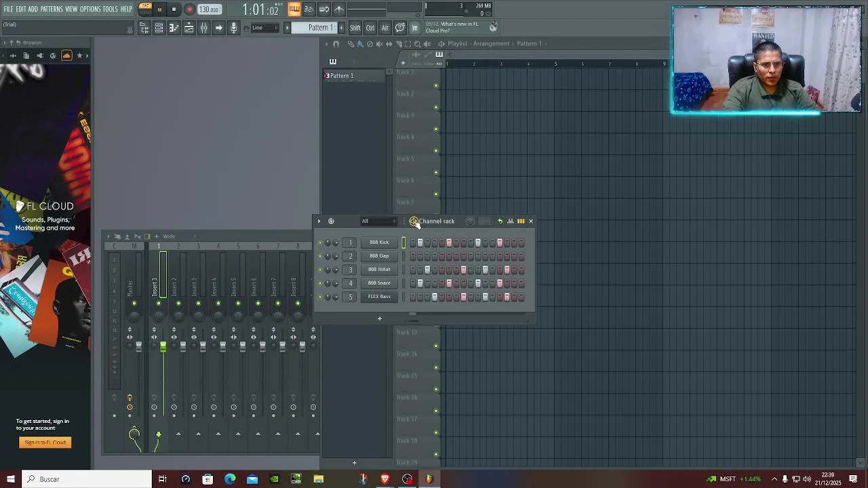Screen dimensions: 868x488
Task: Open File Explorer from taskbar
Action: 319,479
